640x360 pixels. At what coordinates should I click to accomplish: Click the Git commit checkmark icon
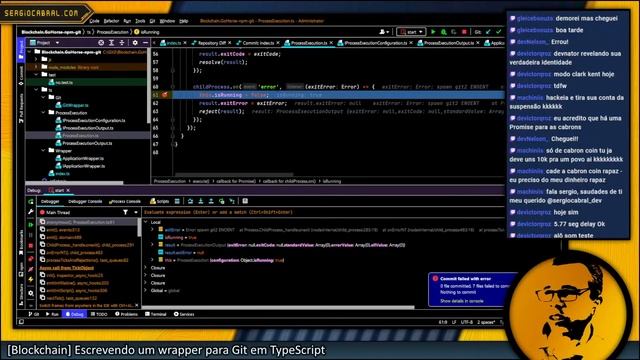(498, 32)
